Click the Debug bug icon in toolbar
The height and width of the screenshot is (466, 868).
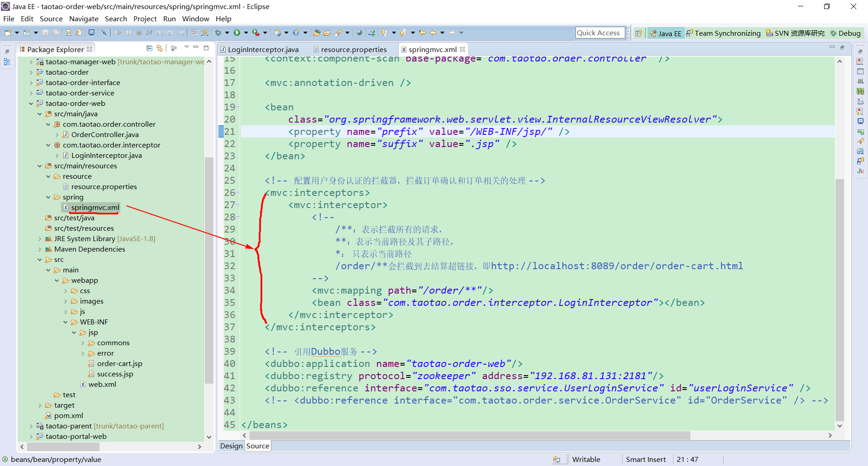218,33
